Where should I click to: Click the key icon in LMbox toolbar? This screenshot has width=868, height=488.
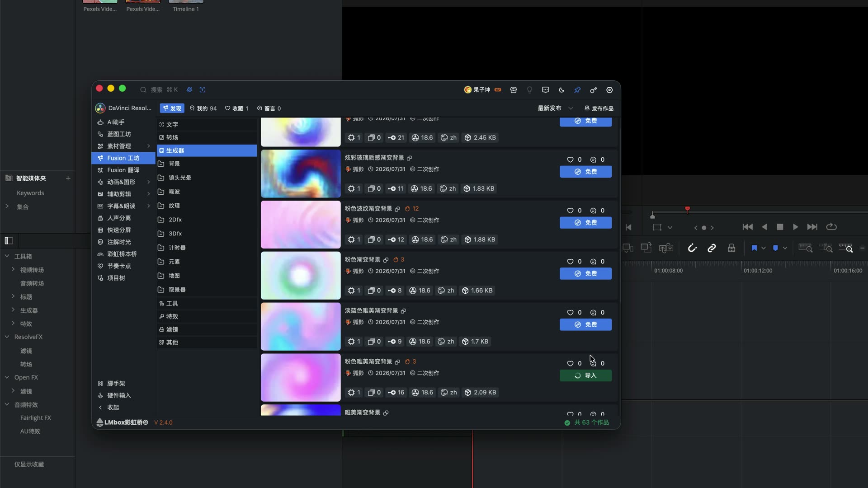coord(594,90)
